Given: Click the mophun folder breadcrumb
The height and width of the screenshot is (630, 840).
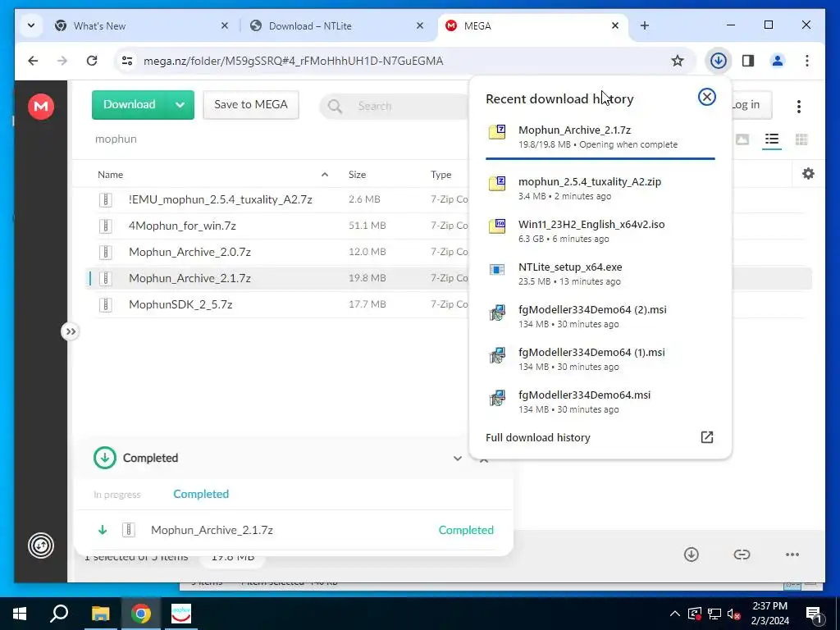Looking at the screenshot, I should tap(116, 139).
